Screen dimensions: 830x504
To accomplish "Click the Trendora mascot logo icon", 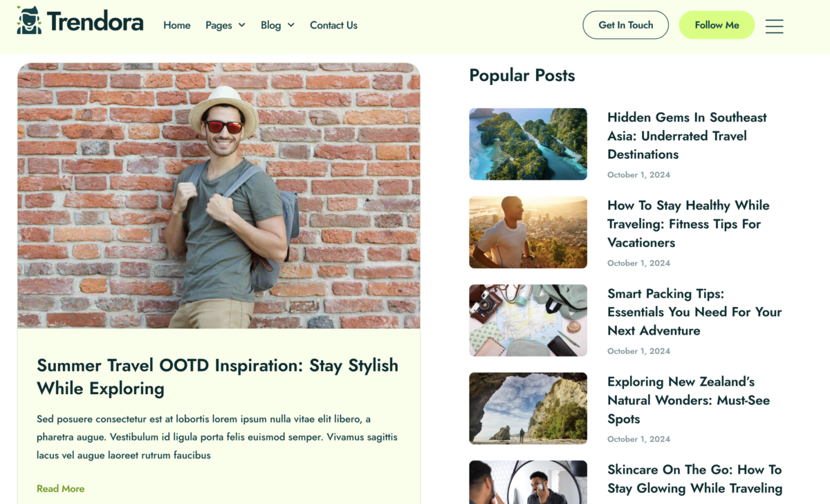I will (28, 21).
